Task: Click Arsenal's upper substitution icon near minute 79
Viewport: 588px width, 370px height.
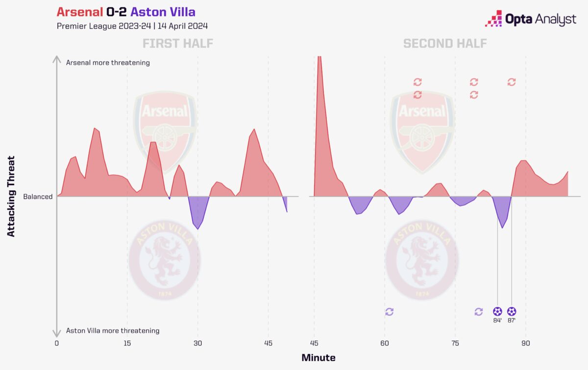Action: click(x=474, y=82)
